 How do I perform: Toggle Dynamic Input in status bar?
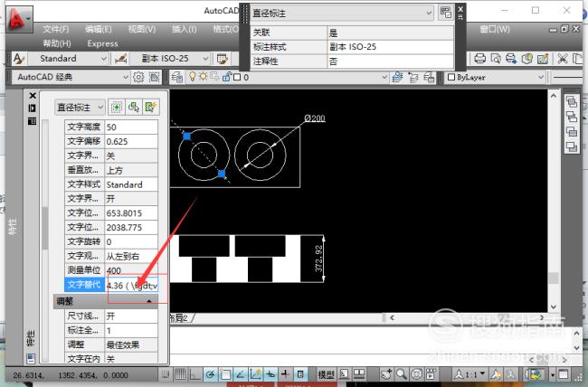click(x=270, y=374)
